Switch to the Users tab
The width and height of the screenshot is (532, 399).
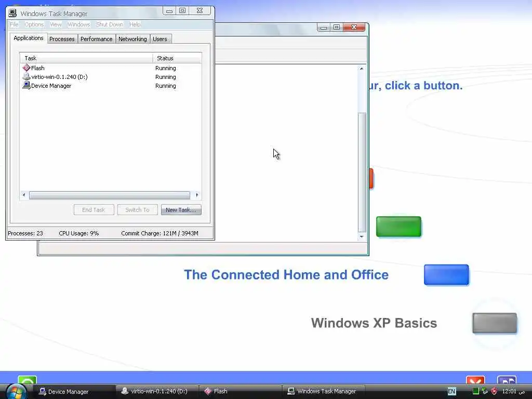pos(160,39)
